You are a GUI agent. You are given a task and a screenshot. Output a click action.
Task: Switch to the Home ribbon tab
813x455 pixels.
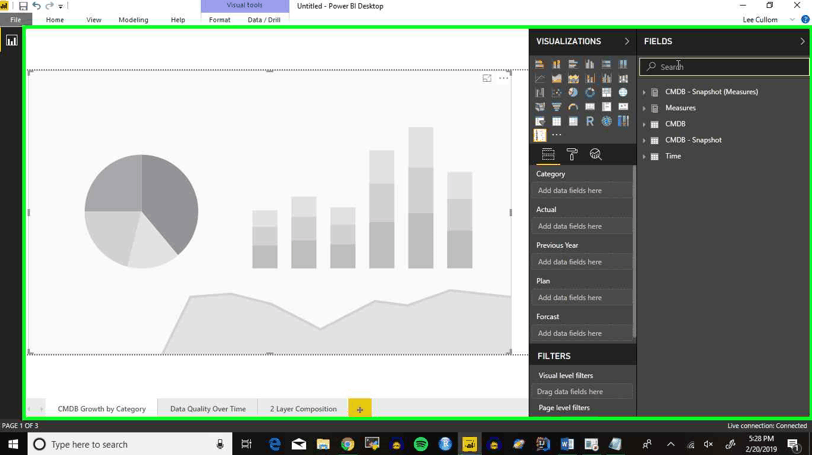pyautogui.click(x=54, y=20)
